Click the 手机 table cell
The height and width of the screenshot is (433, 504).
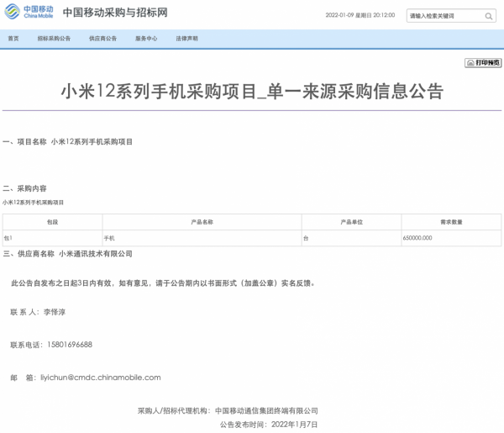pos(202,238)
